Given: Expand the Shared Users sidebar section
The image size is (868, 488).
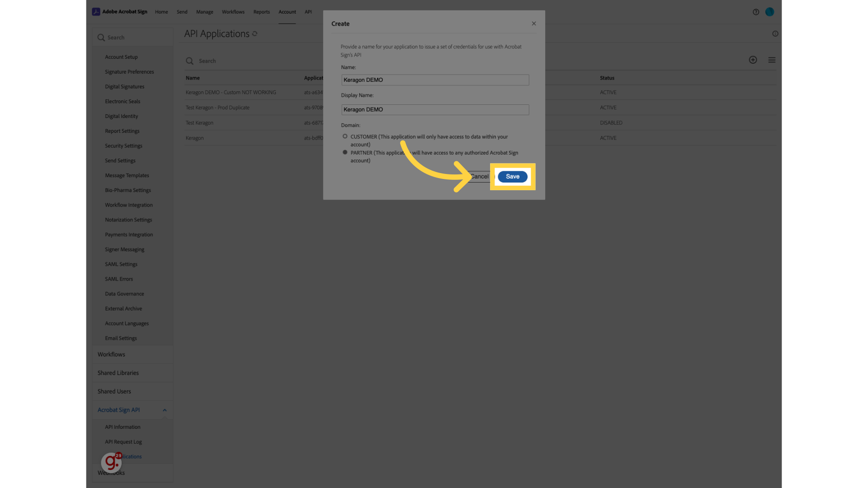Looking at the screenshot, I should click(132, 392).
